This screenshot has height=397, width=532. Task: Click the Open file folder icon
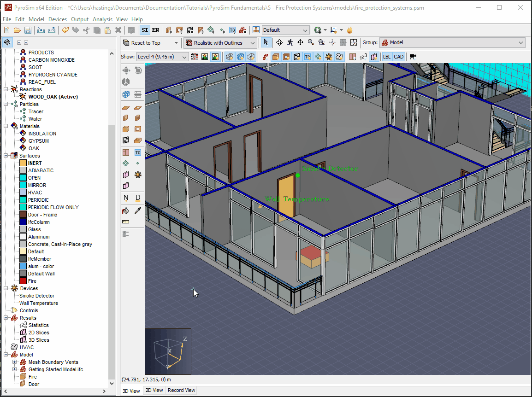[17, 30]
